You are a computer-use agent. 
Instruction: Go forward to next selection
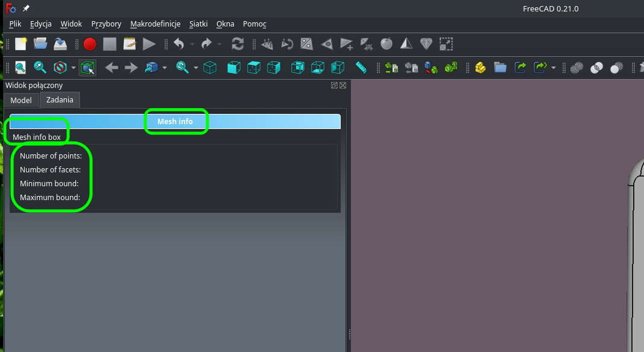[131, 68]
